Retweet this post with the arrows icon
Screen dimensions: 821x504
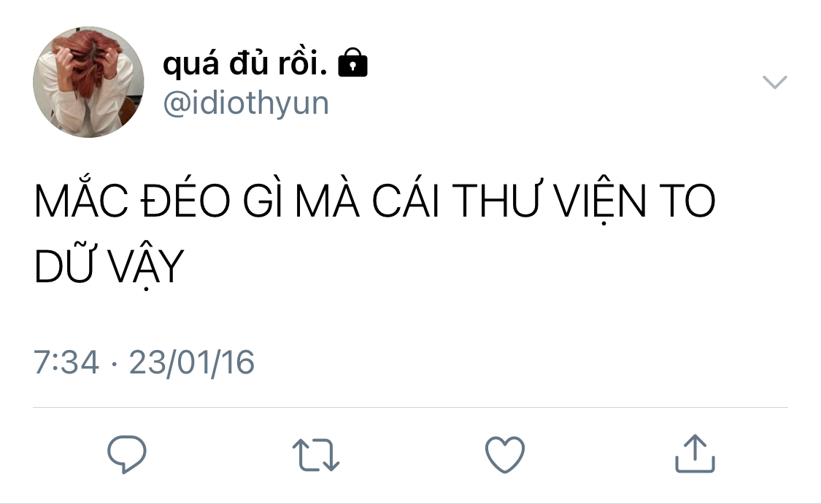316,454
